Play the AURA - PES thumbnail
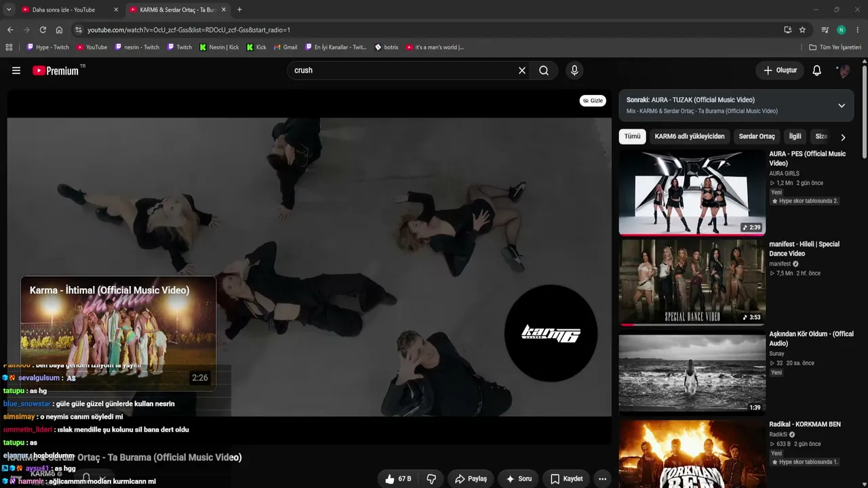The height and width of the screenshot is (488, 868). tap(692, 192)
